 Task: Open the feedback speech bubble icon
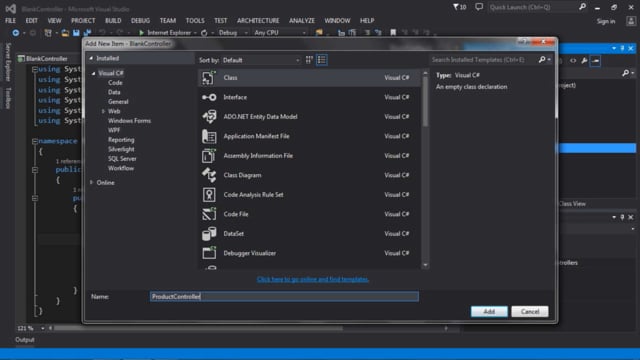click(x=479, y=7)
